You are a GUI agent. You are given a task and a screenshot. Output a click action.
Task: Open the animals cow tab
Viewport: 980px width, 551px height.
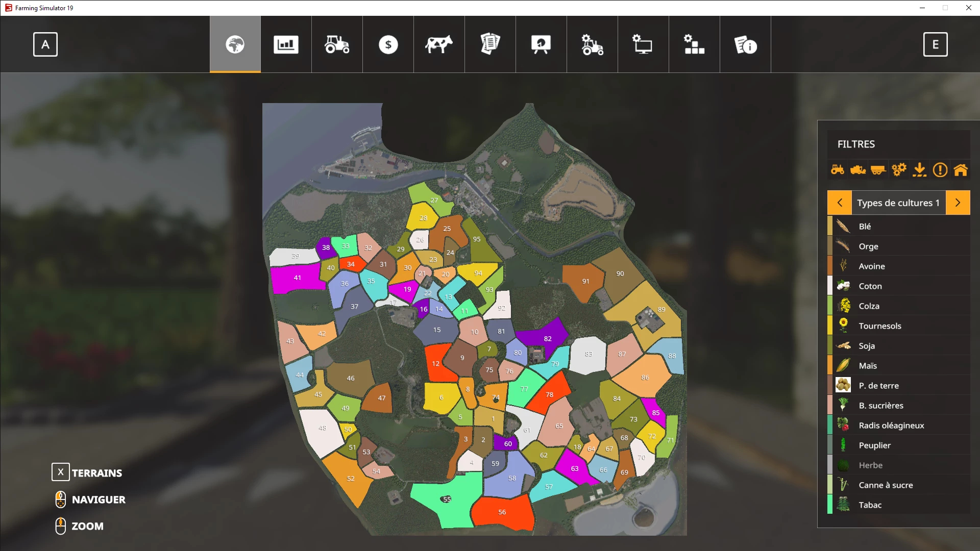[439, 44]
